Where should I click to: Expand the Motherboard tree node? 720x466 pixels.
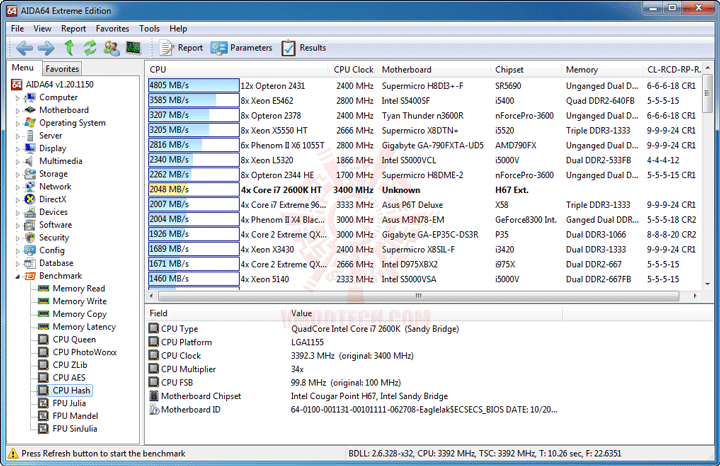(x=17, y=111)
